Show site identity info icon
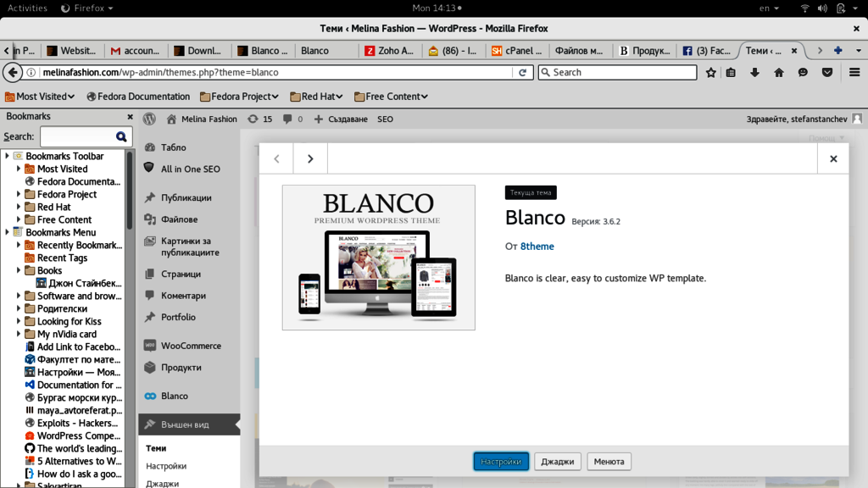 click(31, 73)
